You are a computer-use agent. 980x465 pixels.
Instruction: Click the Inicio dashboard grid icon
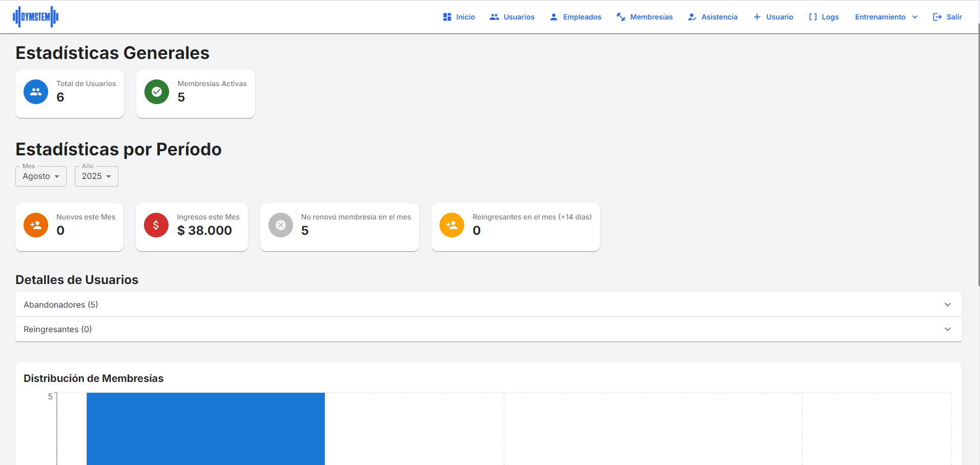coord(447,17)
